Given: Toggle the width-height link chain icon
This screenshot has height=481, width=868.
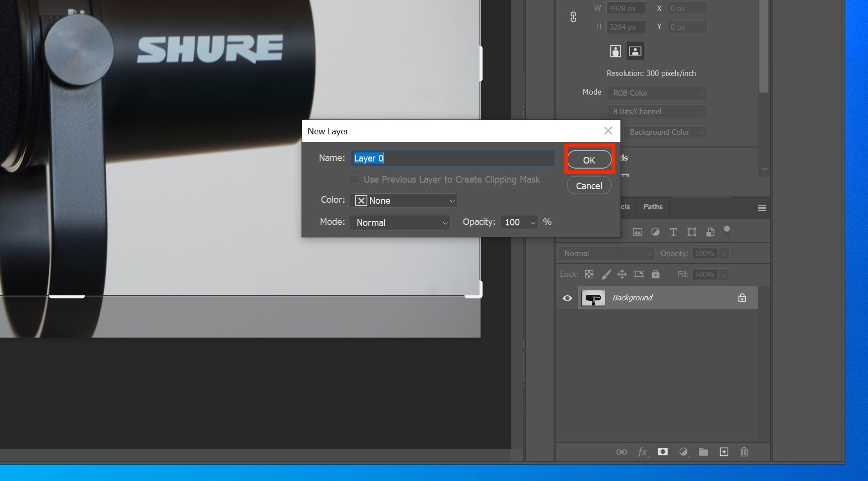Looking at the screenshot, I should point(573,18).
